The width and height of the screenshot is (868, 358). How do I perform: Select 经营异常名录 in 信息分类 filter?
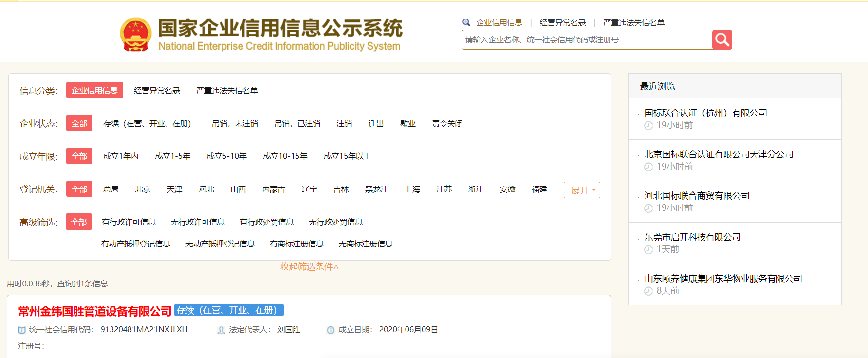(x=157, y=90)
